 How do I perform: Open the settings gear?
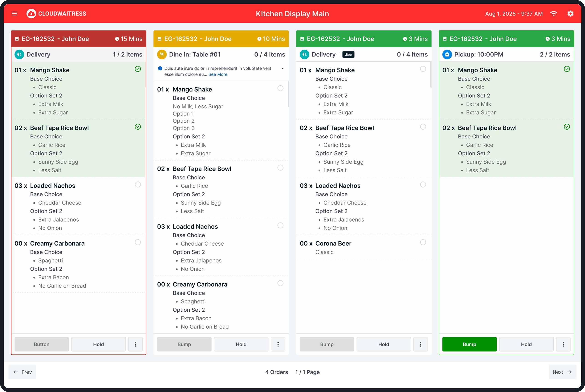(x=570, y=13)
